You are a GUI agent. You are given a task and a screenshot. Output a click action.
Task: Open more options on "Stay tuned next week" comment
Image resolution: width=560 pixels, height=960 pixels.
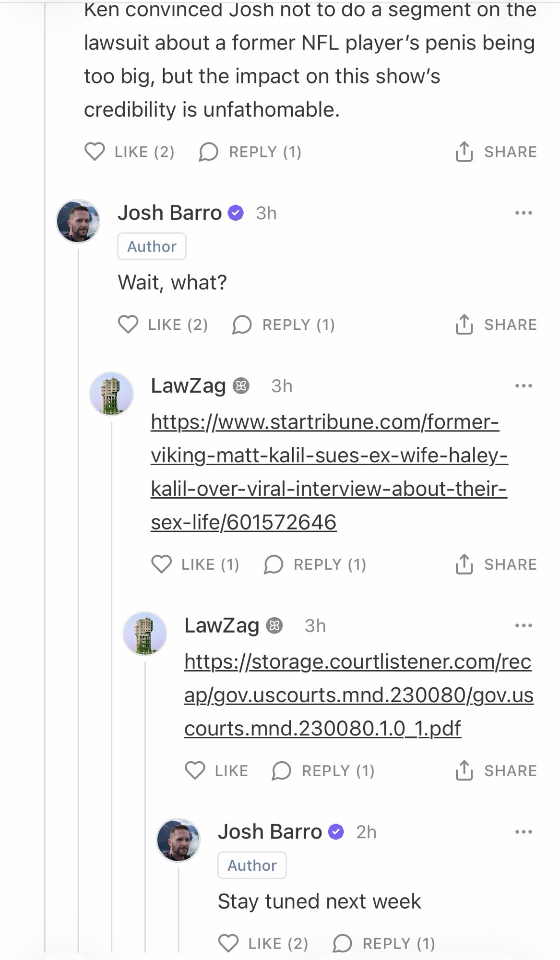click(x=523, y=832)
